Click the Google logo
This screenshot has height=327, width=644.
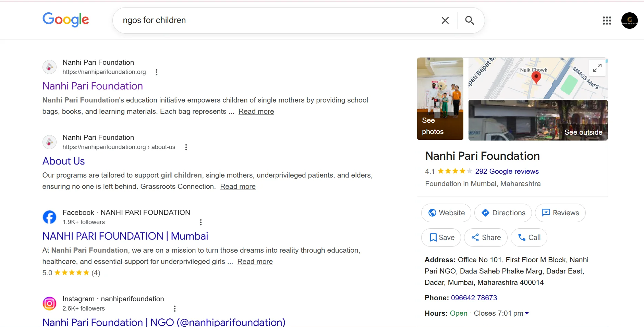[x=65, y=20]
